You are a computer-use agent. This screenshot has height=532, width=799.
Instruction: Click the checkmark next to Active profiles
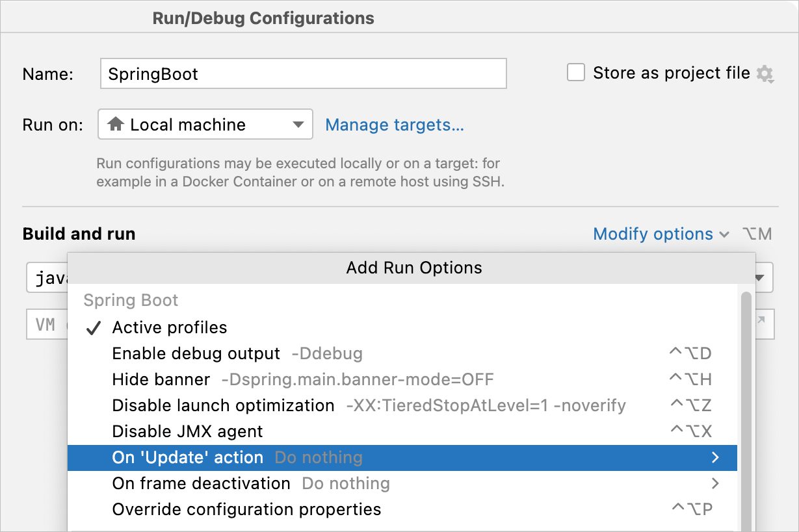click(93, 327)
